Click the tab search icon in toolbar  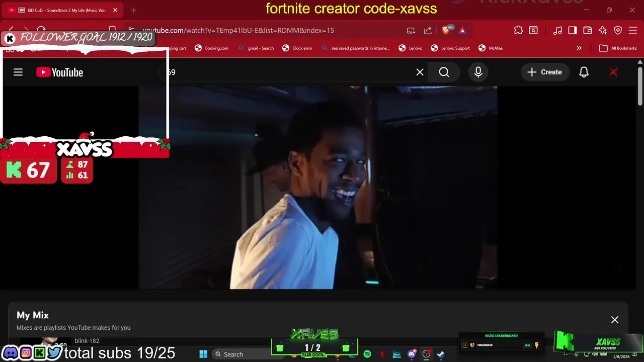point(533,30)
